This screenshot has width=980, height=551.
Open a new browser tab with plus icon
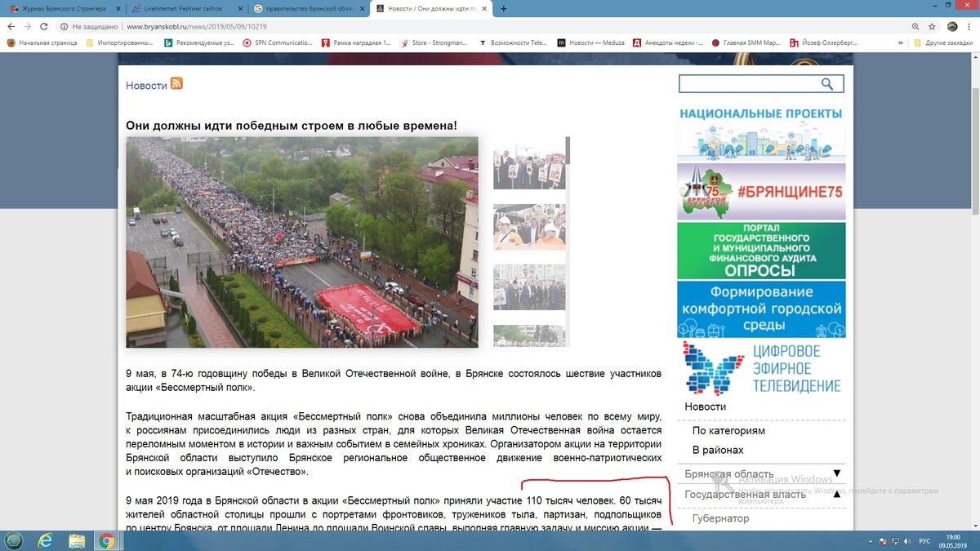(503, 9)
